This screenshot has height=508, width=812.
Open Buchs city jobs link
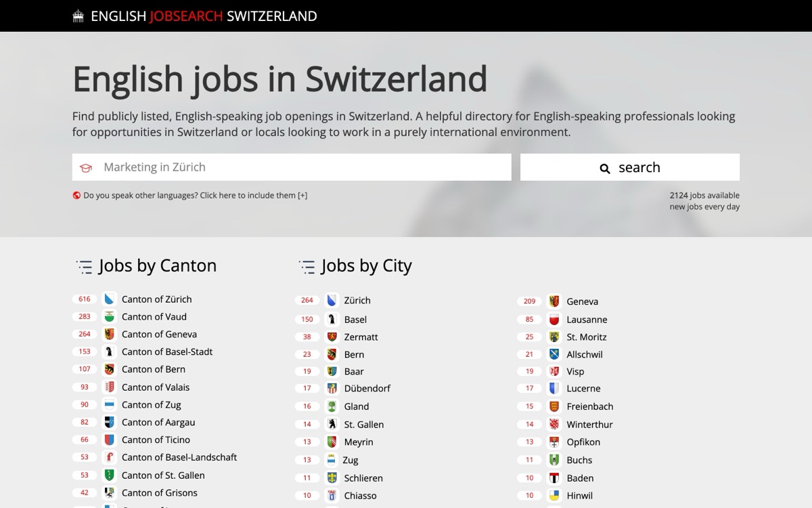coord(579,460)
